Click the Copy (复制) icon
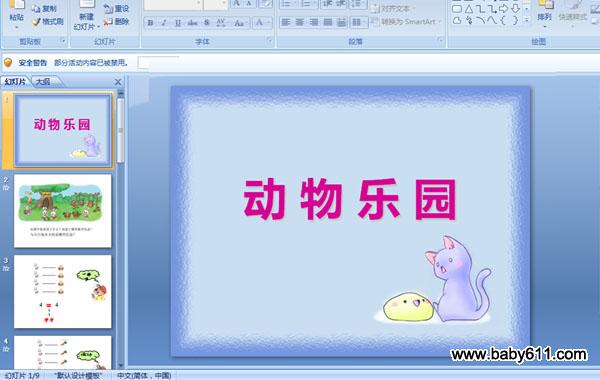Image resolution: width=600 pixels, height=380 pixels. click(x=44, y=9)
